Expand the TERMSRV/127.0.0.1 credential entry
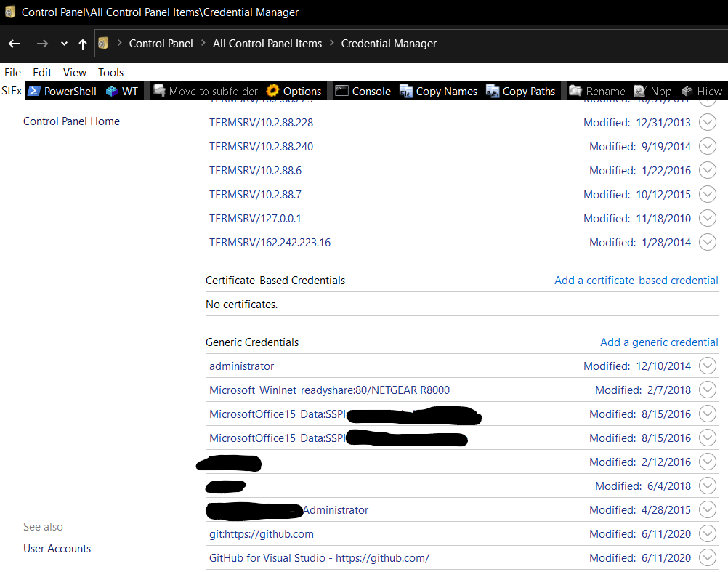This screenshot has width=728, height=572. pyautogui.click(x=708, y=218)
